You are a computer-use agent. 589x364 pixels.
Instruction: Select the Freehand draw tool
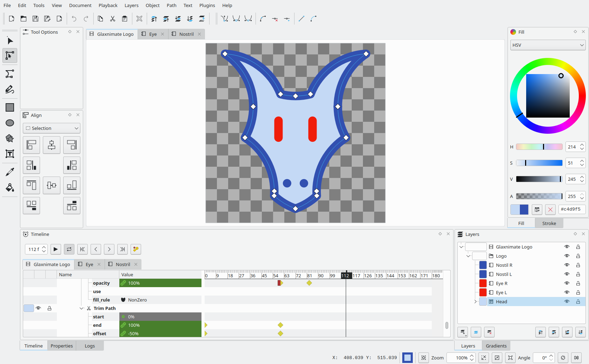coord(9,89)
